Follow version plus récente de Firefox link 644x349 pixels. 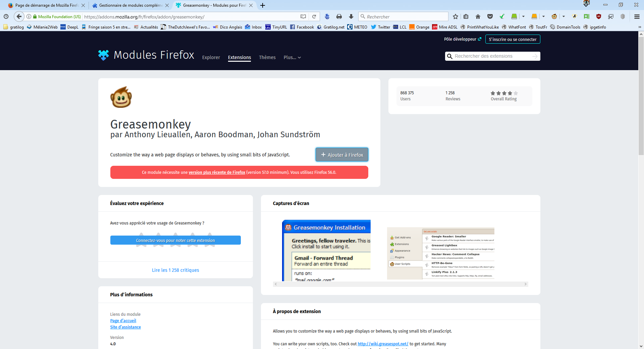217,172
